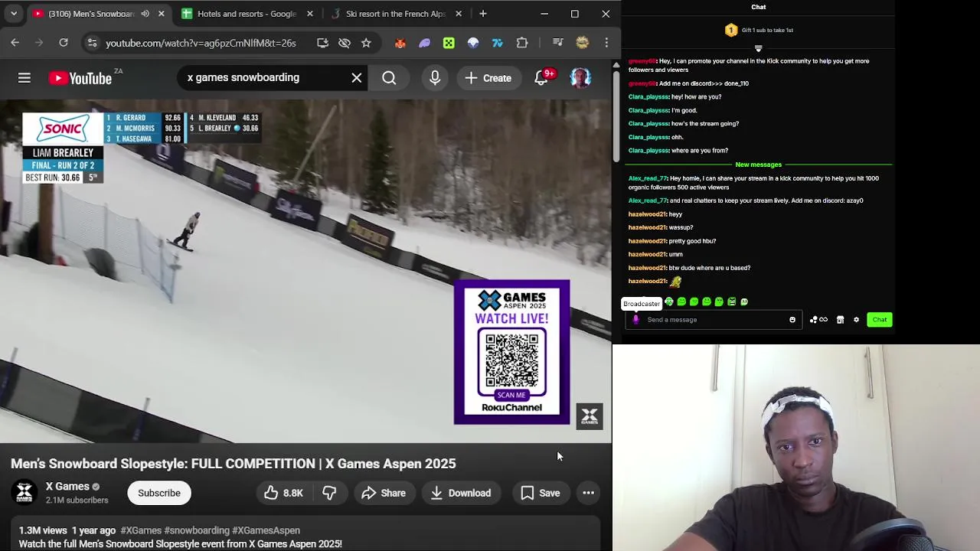Open the #snowboarding hashtag
Viewport: 980px width, 551px height.
pyautogui.click(x=197, y=530)
